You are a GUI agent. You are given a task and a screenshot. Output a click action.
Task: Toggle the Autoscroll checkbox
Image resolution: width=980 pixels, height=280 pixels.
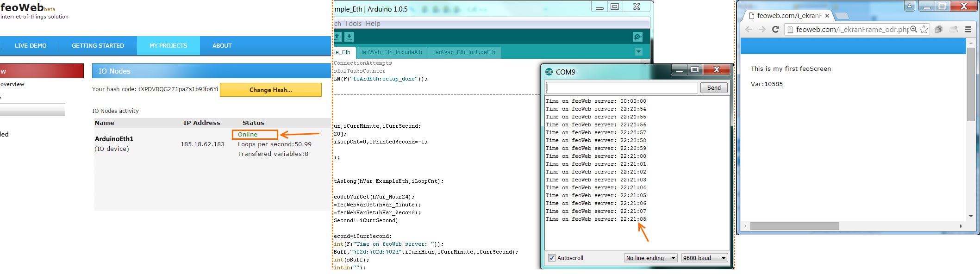551,258
